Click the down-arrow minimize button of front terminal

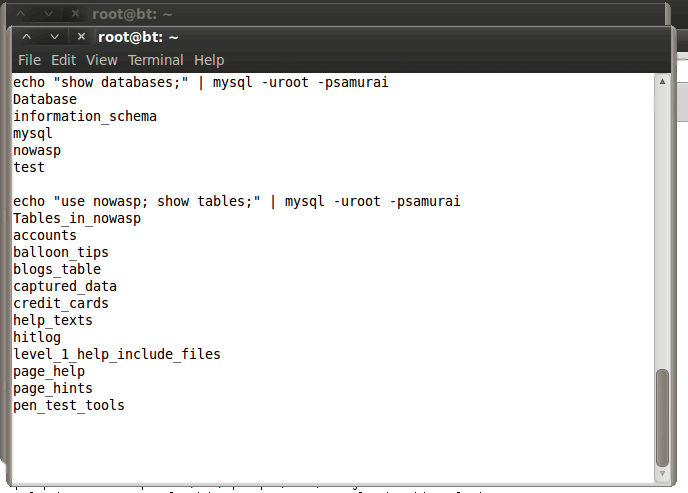point(54,37)
